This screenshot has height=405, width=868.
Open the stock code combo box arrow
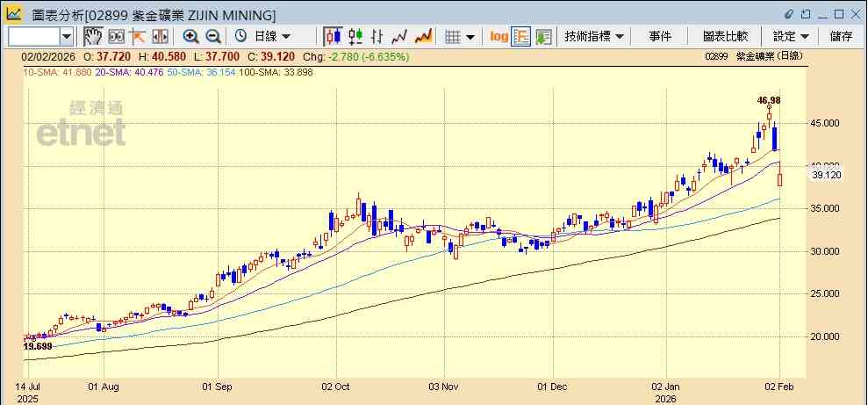pos(67,37)
